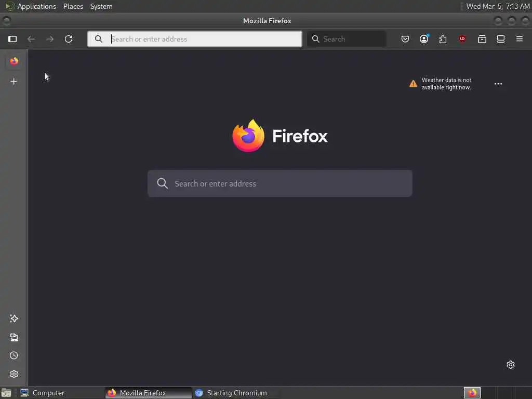This screenshot has height=399, width=532.
Task: Open the Extensions puzzle icon
Action: (x=443, y=39)
